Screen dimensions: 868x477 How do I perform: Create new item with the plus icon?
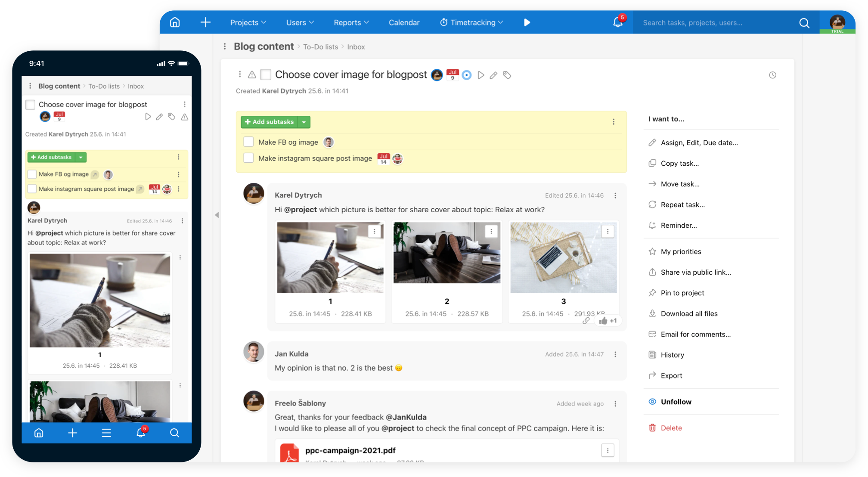tap(205, 22)
